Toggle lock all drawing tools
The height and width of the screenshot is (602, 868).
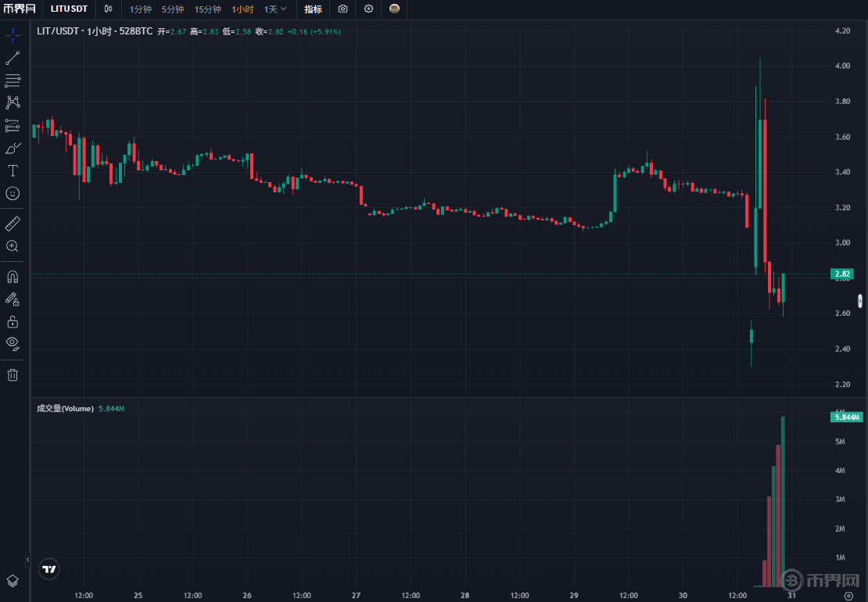(13, 321)
